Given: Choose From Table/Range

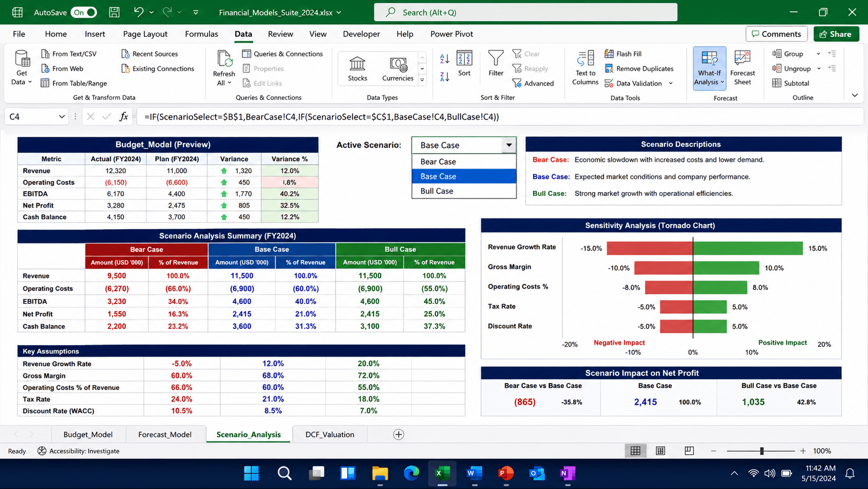Looking at the screenshot, I should point(74,83).
